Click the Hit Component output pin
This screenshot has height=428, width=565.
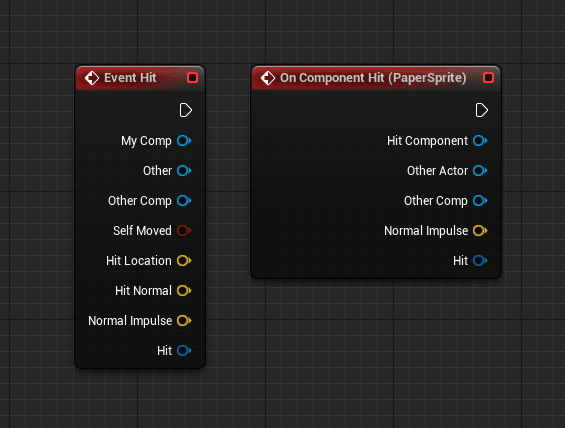coord(480,141)
